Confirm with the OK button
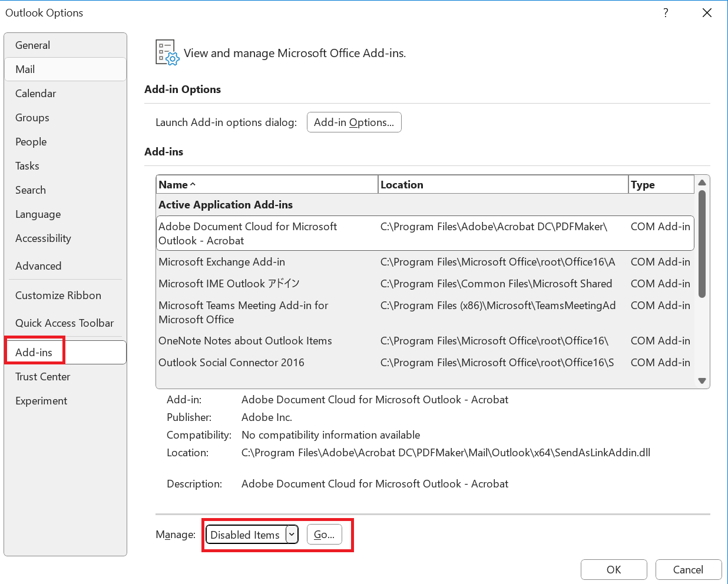The width and height of the screenshot is (728, 584). [614, 569]
